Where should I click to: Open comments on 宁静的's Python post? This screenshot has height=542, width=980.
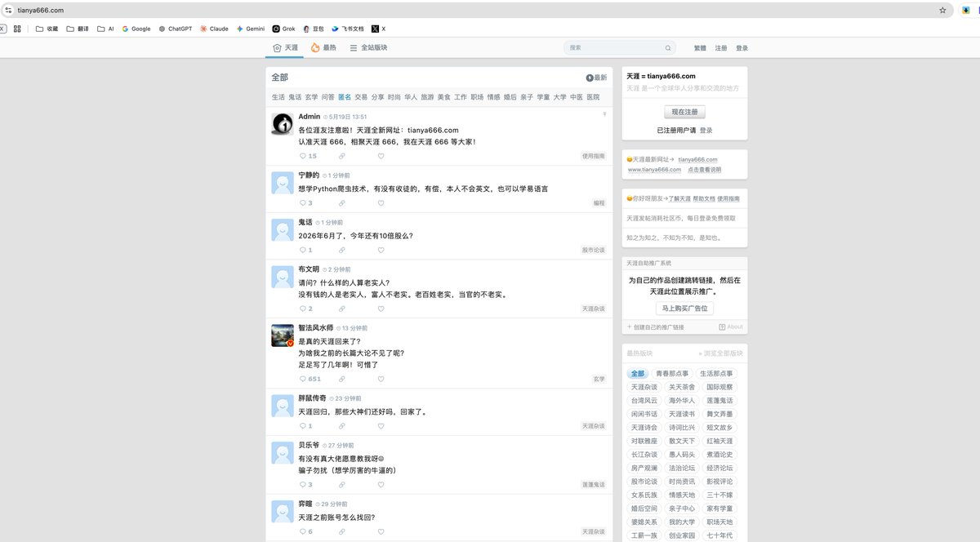point(306,203)
